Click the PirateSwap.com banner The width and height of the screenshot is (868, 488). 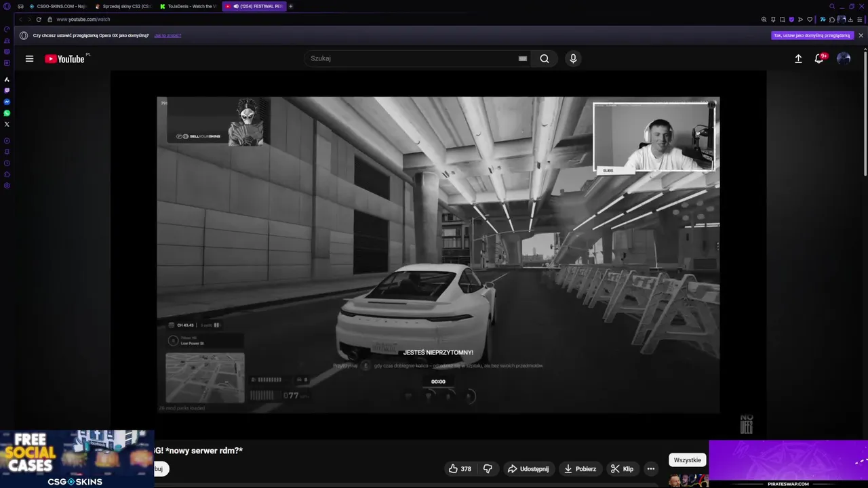tap(788, 464)
